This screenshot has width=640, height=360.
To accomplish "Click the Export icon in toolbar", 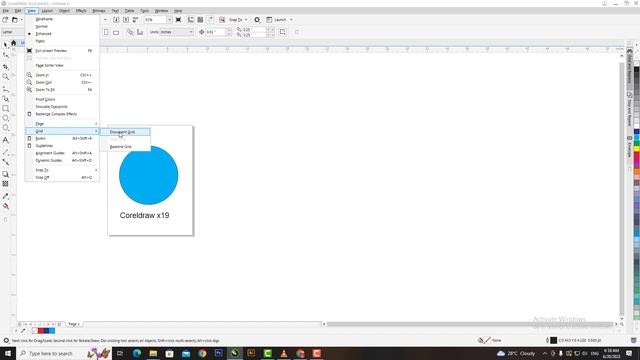I will tap(126, 20).
